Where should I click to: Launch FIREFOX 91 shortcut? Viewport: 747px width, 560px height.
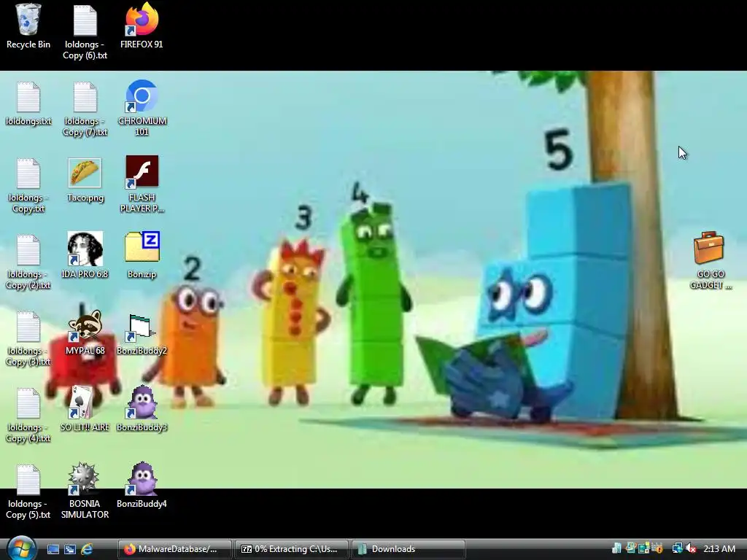click(142, 26)
